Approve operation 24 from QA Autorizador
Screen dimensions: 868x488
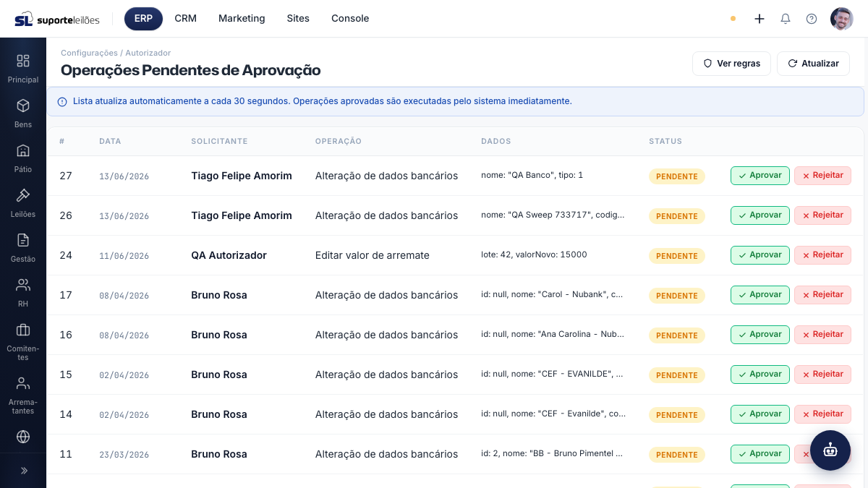tap(760, 255)
